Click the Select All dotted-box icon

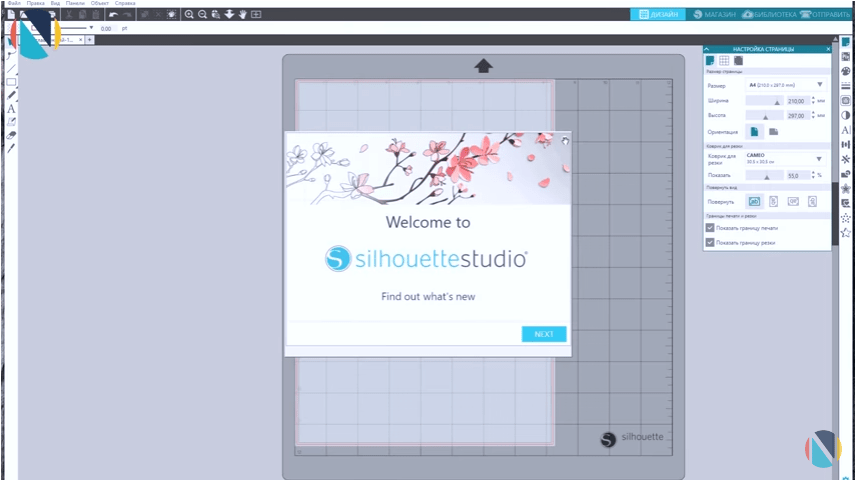[171, 14]
